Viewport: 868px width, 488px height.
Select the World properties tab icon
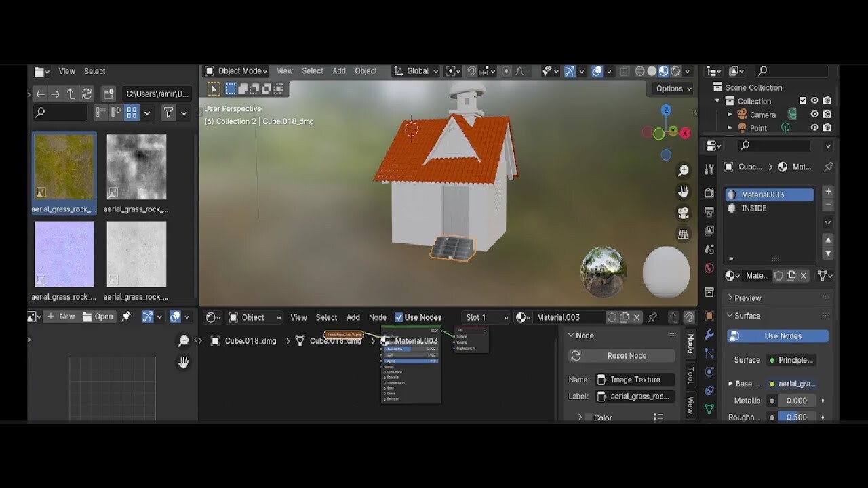pyautogui.click(x=709, y=268)
